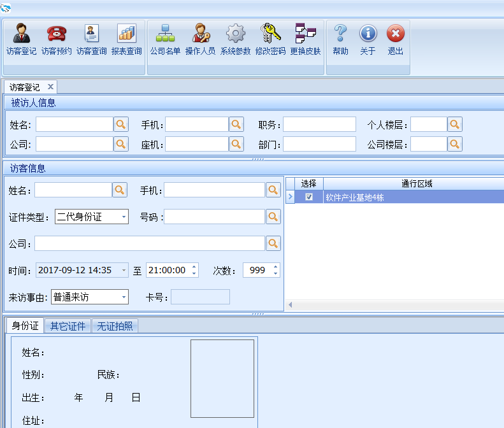Open the 报表查询 report chart tool
504x428 pixels.
pyautogui.click(x=126, y=39)
